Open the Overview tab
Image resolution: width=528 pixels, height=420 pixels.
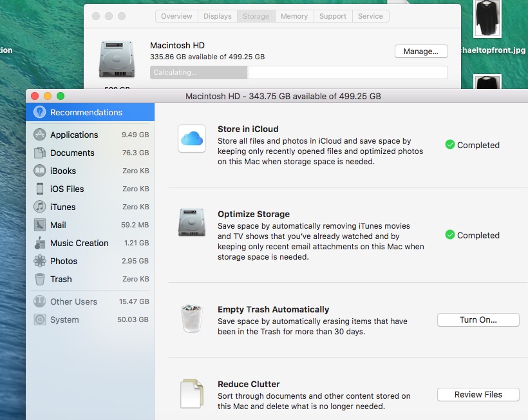coord(176,16)
